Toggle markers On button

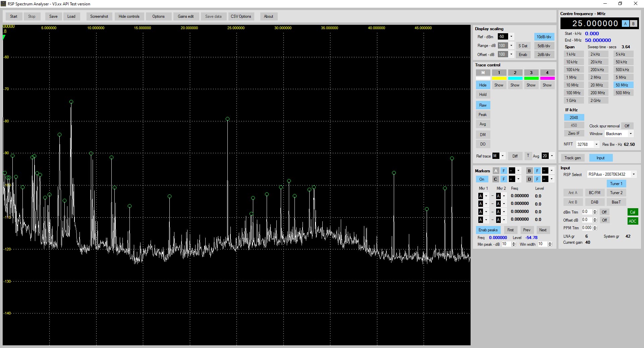(482, 179)
